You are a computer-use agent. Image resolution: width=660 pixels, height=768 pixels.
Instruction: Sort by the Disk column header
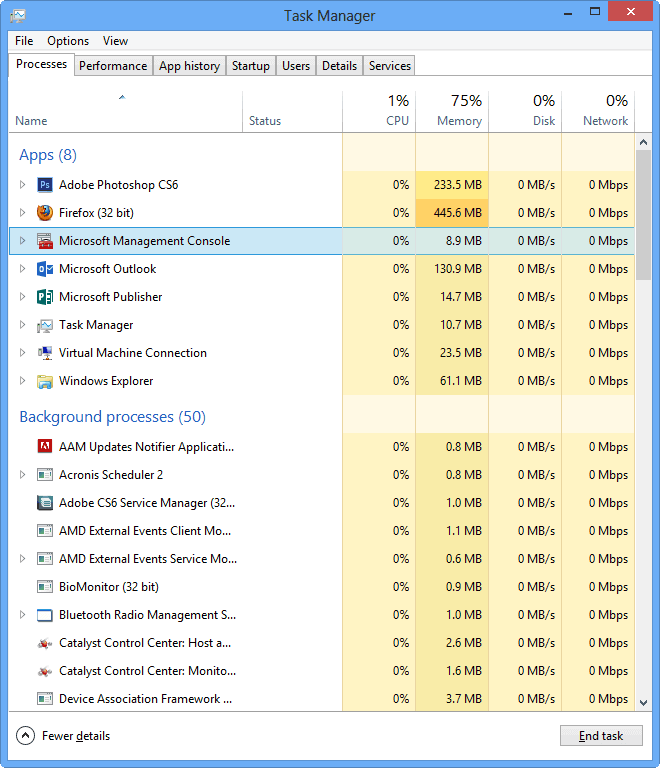pos(525,112)
